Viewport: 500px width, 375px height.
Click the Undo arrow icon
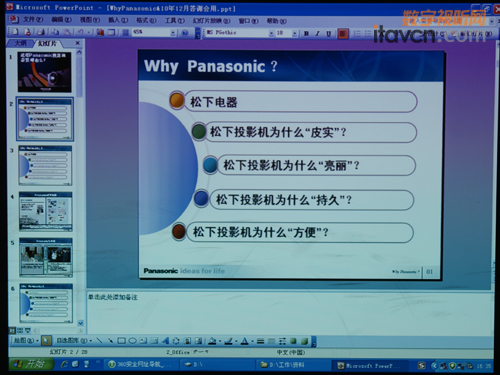pos(80,32)
